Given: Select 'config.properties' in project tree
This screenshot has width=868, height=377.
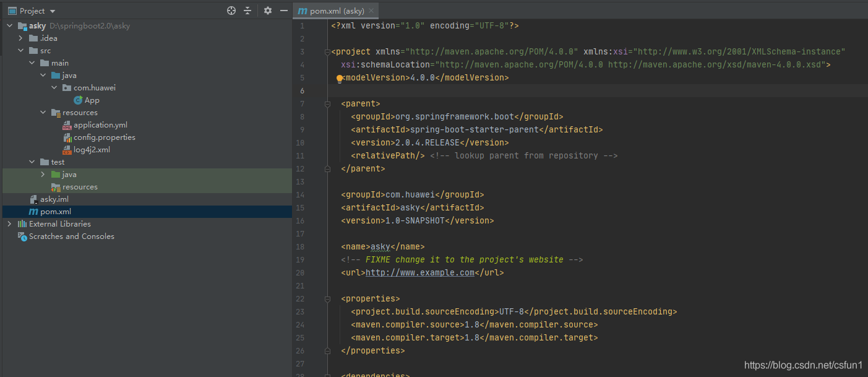Looking at the screenshot, I should click(x=105, y=137).
